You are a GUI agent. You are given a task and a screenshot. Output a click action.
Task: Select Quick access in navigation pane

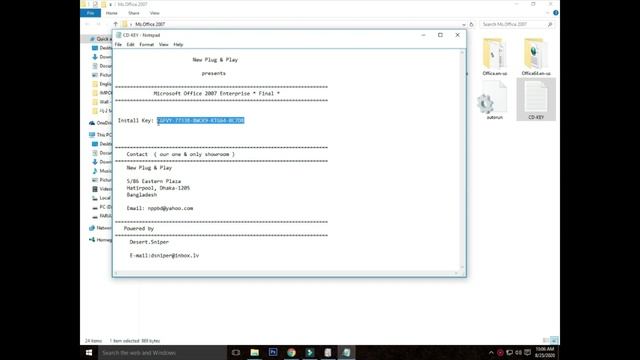click(100, 39)
